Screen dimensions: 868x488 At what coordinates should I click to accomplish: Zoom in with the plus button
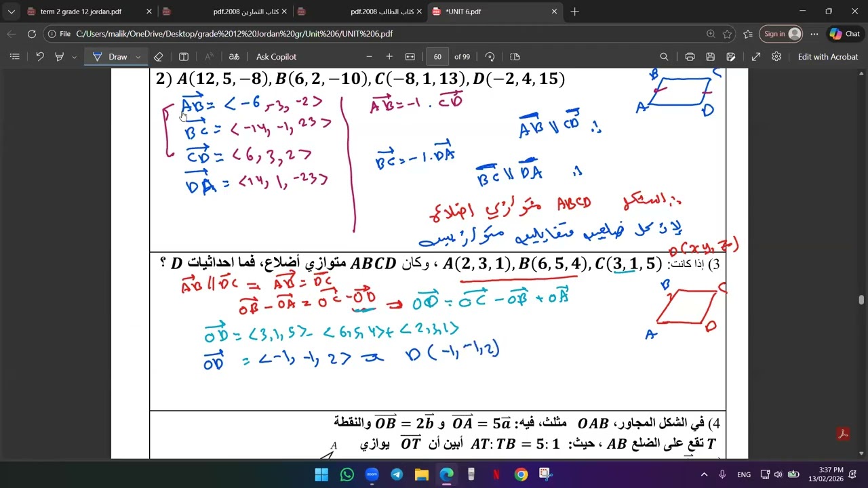(x=389, y=57)
